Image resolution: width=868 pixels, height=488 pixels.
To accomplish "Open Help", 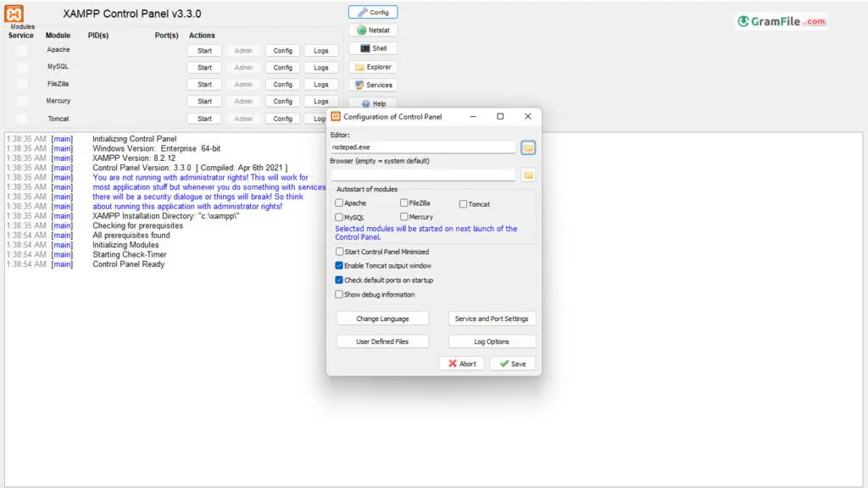I will [x=373, y=103].
